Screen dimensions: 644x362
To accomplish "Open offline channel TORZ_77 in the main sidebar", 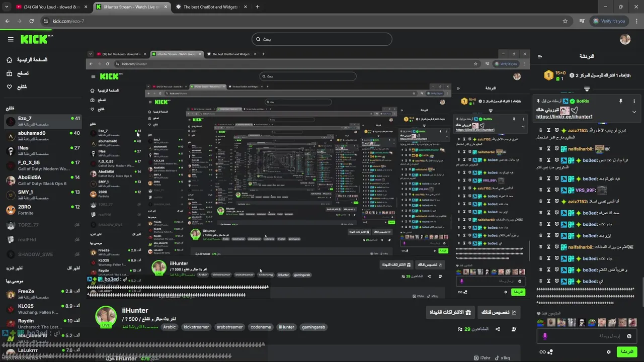I will click(x=43, y=225).
